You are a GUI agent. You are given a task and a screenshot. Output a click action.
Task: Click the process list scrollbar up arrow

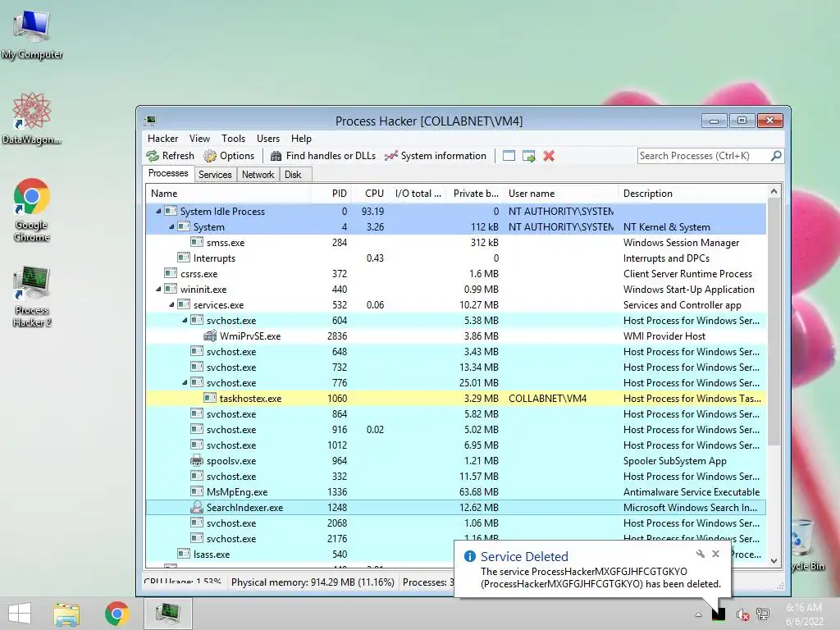tap(774, 192)
